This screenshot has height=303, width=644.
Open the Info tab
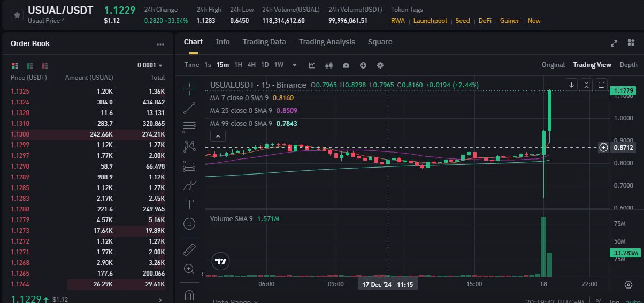click(x=223, y=42)
